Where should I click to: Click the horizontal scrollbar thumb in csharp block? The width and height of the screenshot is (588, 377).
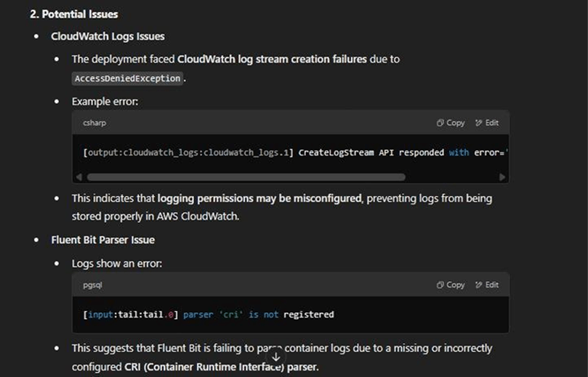coord(246,177)
